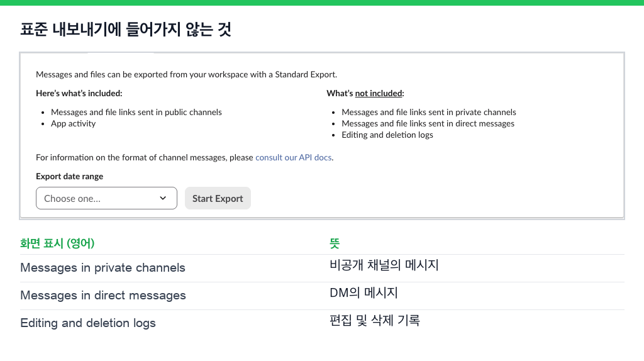
Task: Click the '화면 표시 (영어)' column header
Action: coord(57,243)
